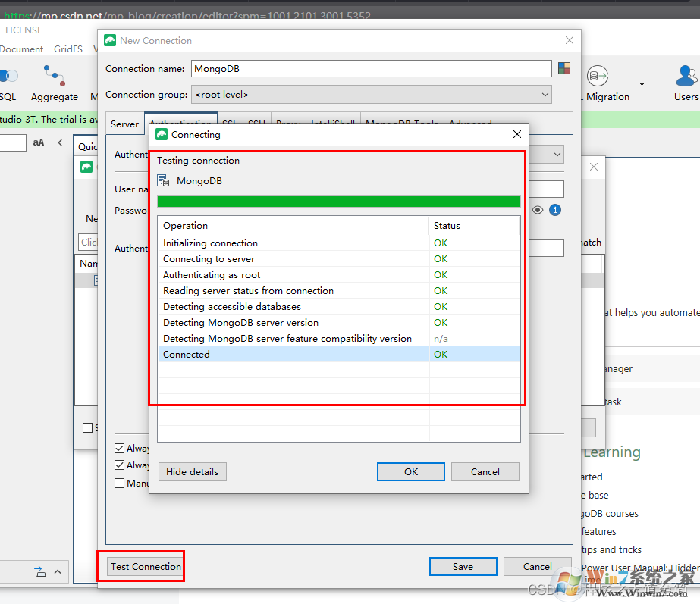Screen dimensions: 700x604
Task: Expand the Migration dropdown arrow
Action: pyautogui.click(x=642, y=83)
